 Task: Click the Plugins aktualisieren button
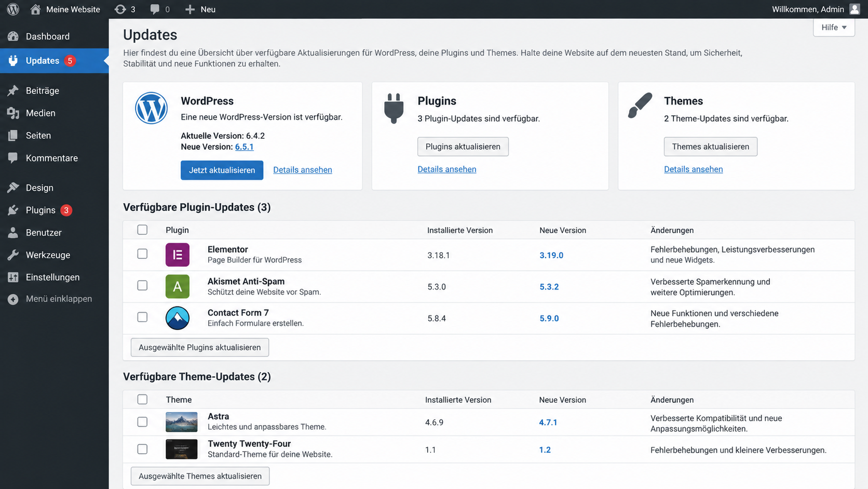pos(463,147)
